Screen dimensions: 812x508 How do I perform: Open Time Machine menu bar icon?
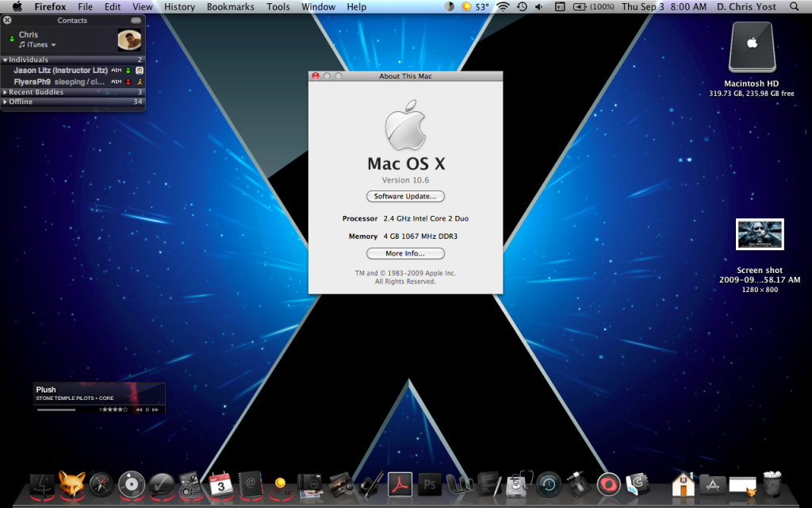522,6
